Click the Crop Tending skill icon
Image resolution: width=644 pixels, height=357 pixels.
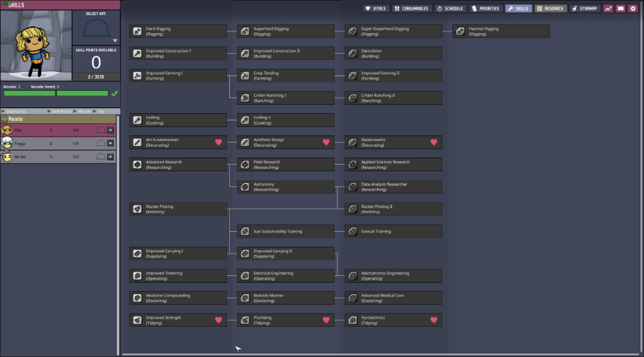pos(245,76)
